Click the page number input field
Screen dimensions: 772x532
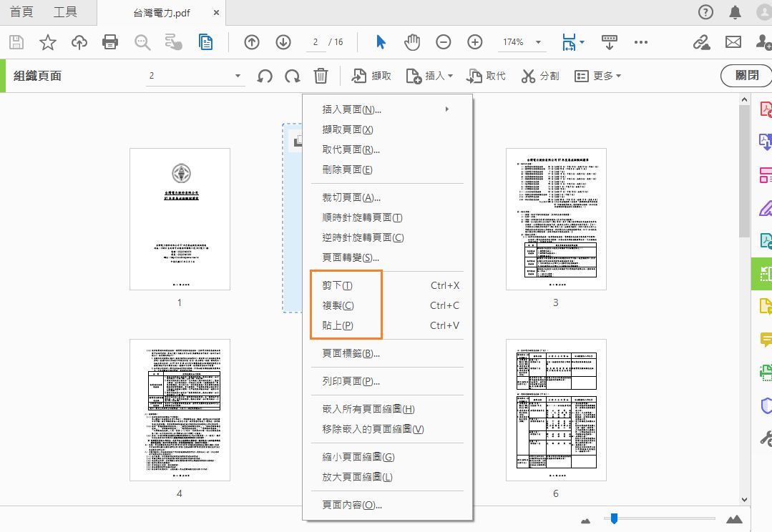click(x=315, y=41)
